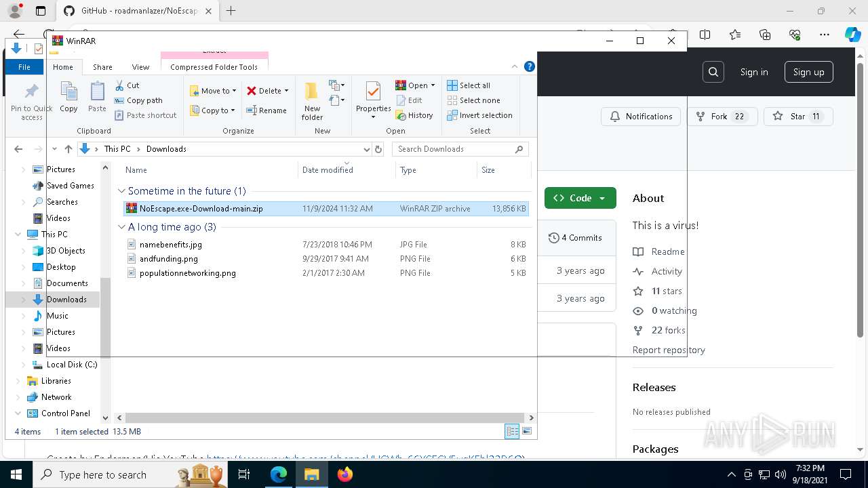Switch to Details view icon in status bar
Image resolution: width=868 pixels, height=488 pixels.
click(512, 431)
